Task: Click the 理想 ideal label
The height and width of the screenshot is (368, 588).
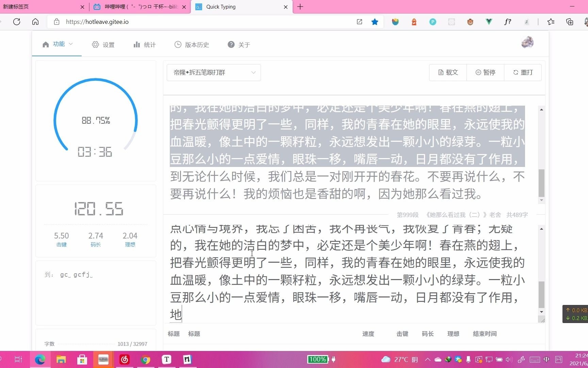Action: [x=130, y=245]
